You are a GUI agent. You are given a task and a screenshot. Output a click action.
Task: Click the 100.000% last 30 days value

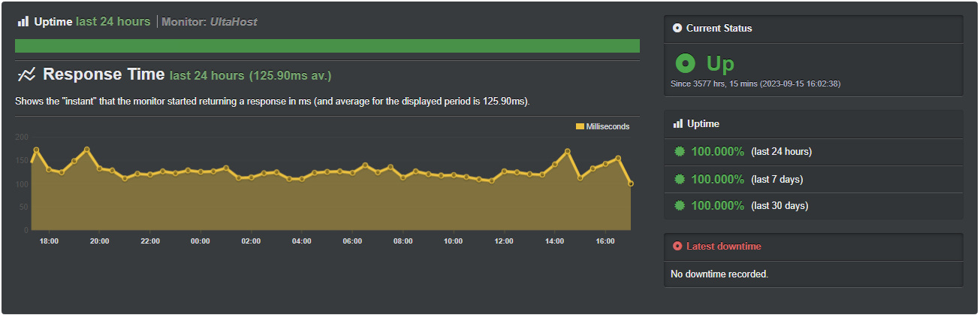(x=718, y=205)
